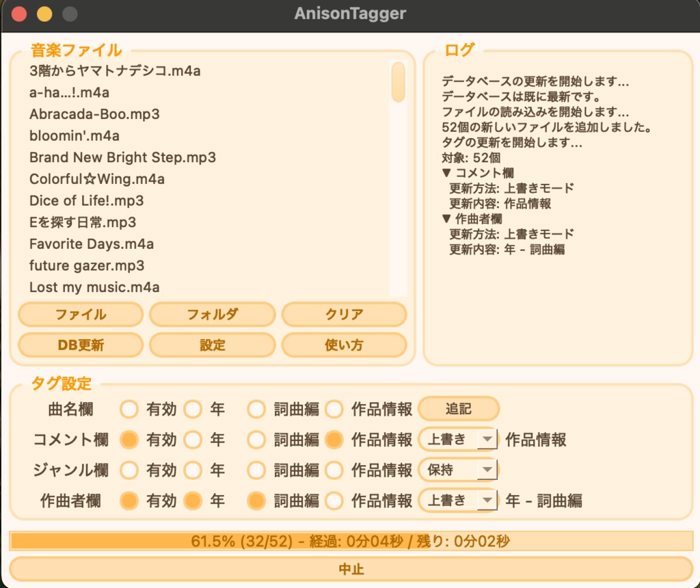Viewport: 700px width, 588px height.
Task: Select 詞曲編 for the ジャンル欄 row
Action: click(x=256, y=470)
